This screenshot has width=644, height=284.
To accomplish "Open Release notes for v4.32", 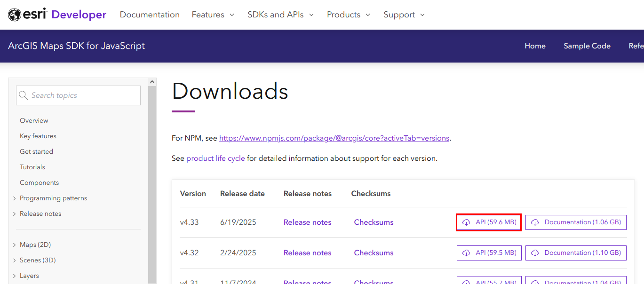I will point(308,253).
